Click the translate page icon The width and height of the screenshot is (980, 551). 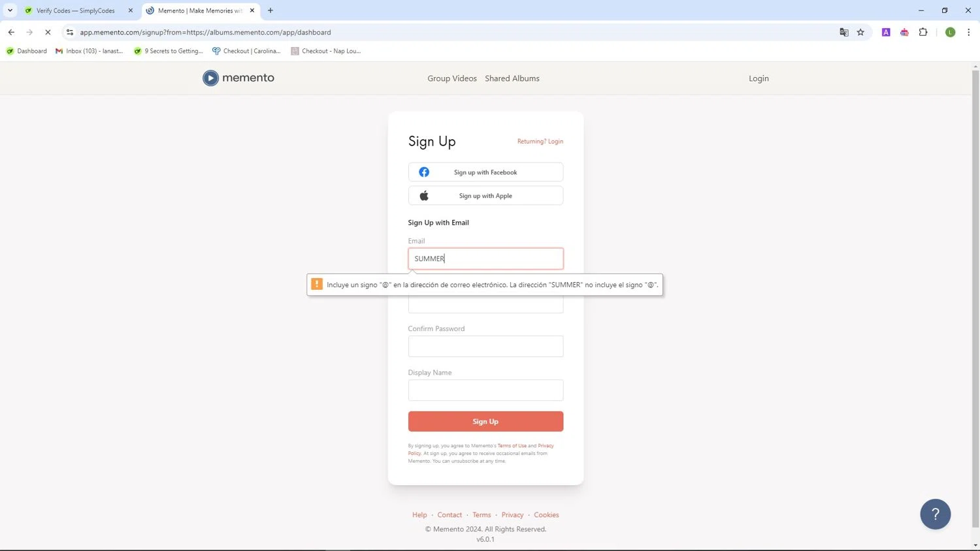(843, 32)
